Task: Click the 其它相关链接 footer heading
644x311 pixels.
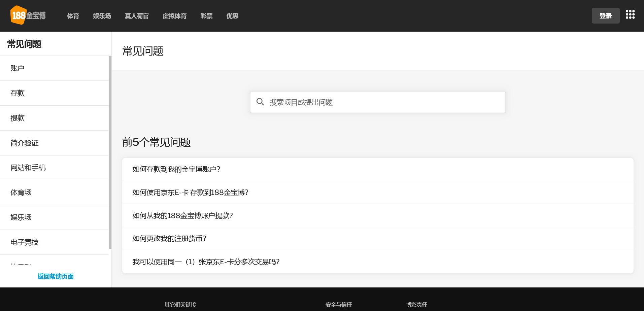Action: [x=180, y=305]
